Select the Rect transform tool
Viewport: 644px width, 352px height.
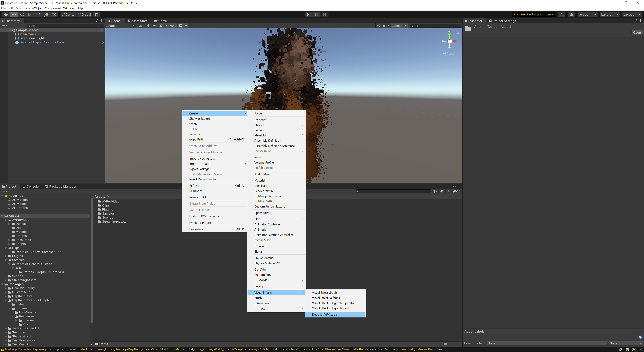point(38,14)
